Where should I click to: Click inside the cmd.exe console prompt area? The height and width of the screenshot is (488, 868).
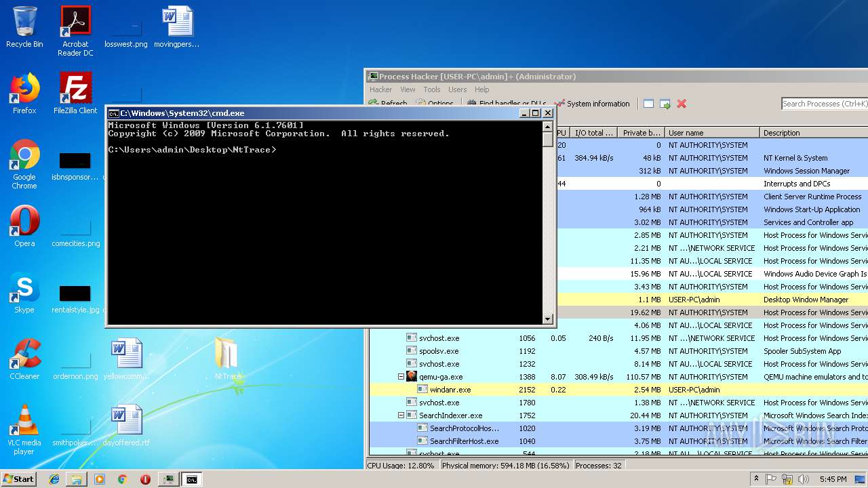pyautogui.click(x=325, y=224)
